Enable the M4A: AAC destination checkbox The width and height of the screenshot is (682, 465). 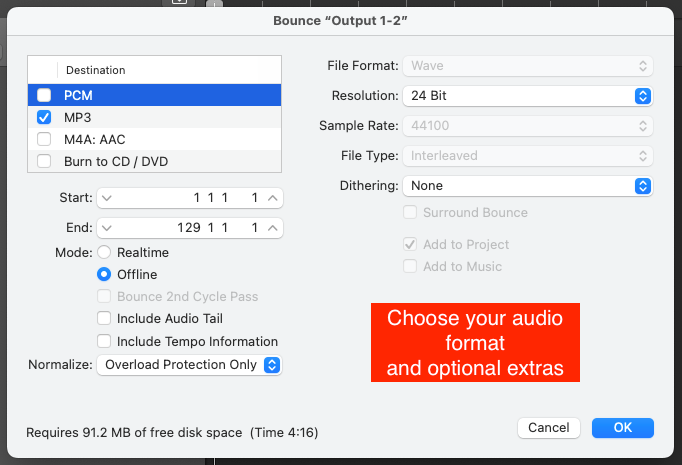click(x=44, y=140)
